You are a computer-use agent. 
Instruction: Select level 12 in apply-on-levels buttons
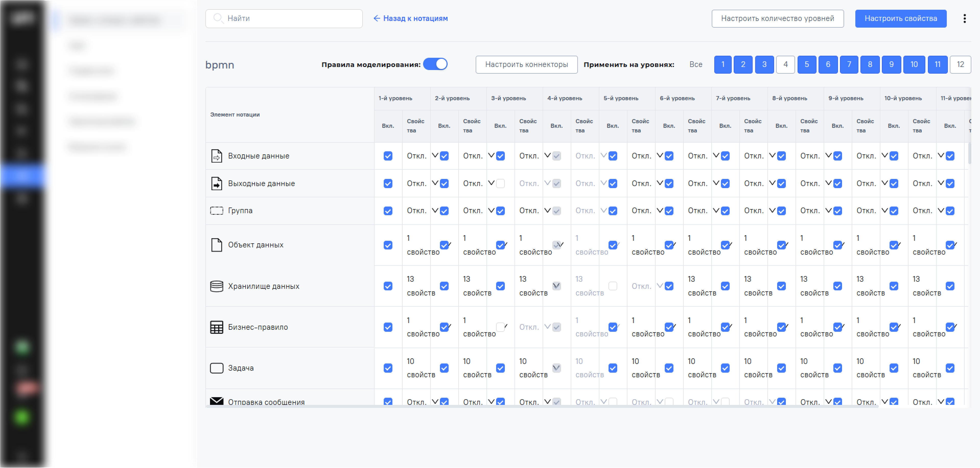960,64
